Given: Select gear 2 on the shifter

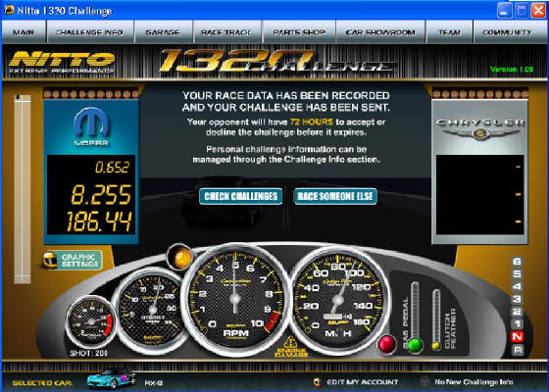Looking at the screenshot, I should click(x=518, y=312).
